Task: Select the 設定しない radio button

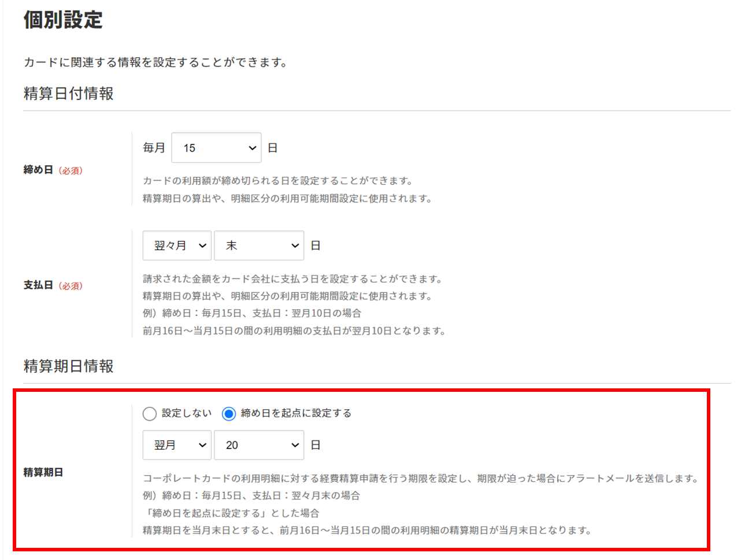Action: point(150,414)
